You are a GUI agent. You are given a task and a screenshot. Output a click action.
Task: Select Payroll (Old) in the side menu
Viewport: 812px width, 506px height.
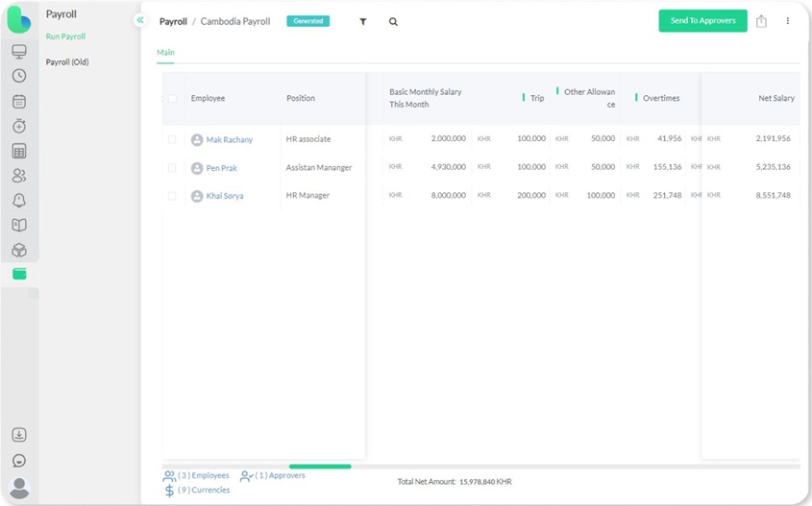67,62
